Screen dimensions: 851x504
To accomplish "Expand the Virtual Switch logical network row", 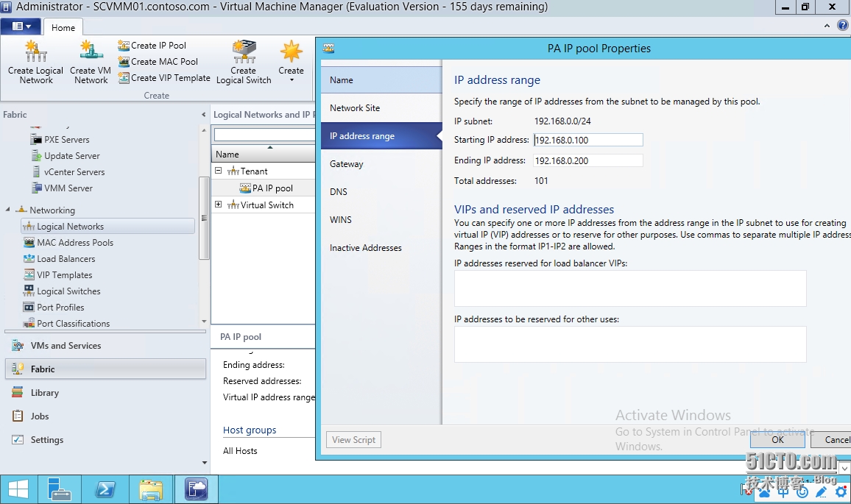I will click(218, 205).
